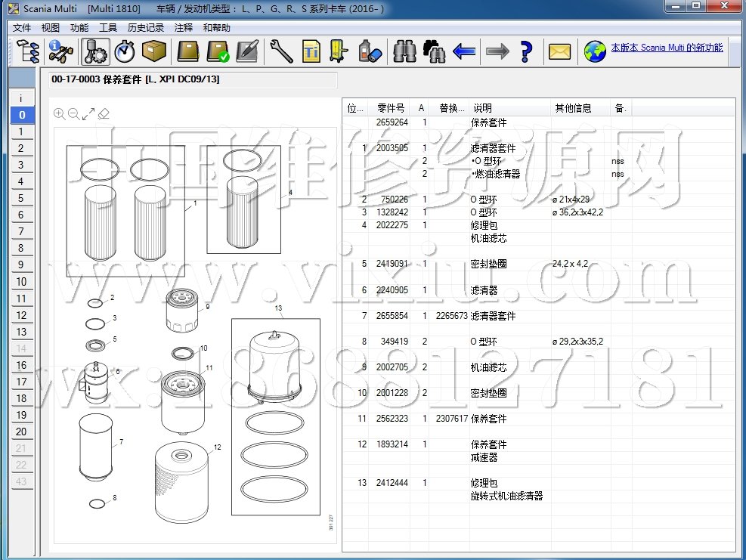Open the 历史记录 menu
This screenshot has width=746, height=560.
tap(146, 28)
